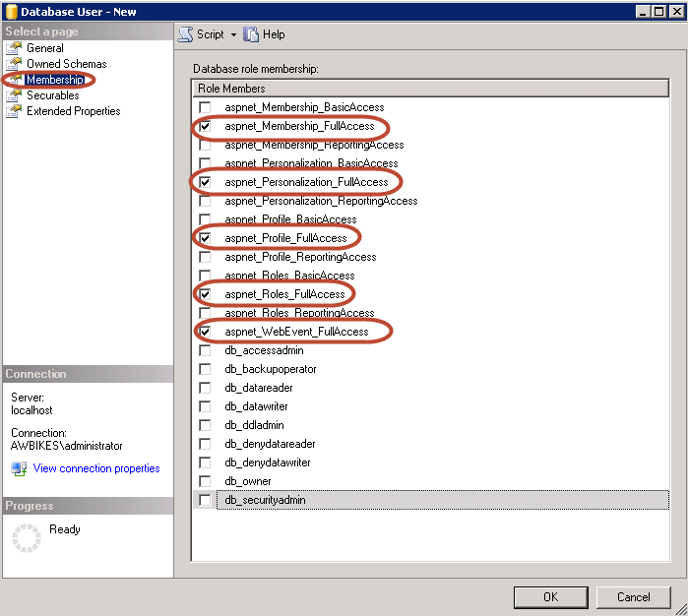Image resolution: width=688 pixels, height=616 pixels.
Task: Click the Membership page icon
Action: pyautogui.click(x=16, y=80)
